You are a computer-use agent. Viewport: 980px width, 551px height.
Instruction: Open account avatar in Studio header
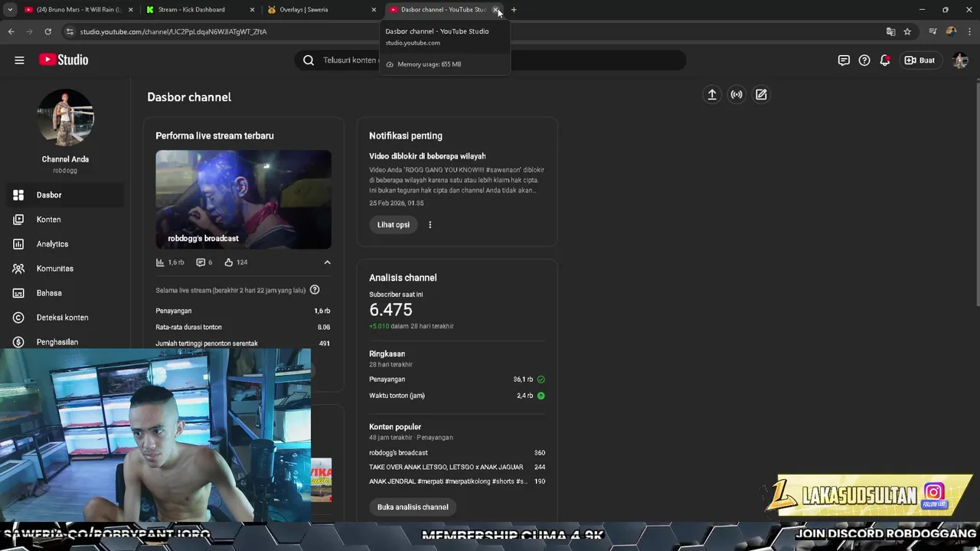pos(960,60)
